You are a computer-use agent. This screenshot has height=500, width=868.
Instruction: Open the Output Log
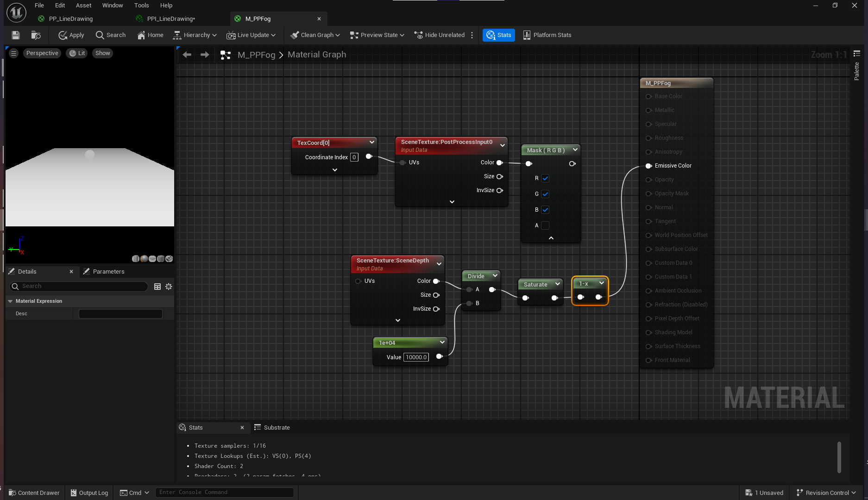(89, 493)
